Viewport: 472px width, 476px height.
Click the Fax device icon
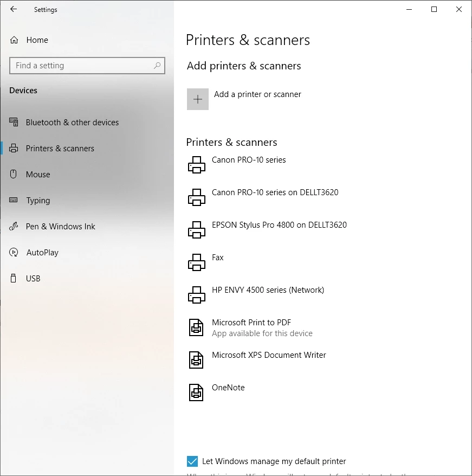click(197, 262)
